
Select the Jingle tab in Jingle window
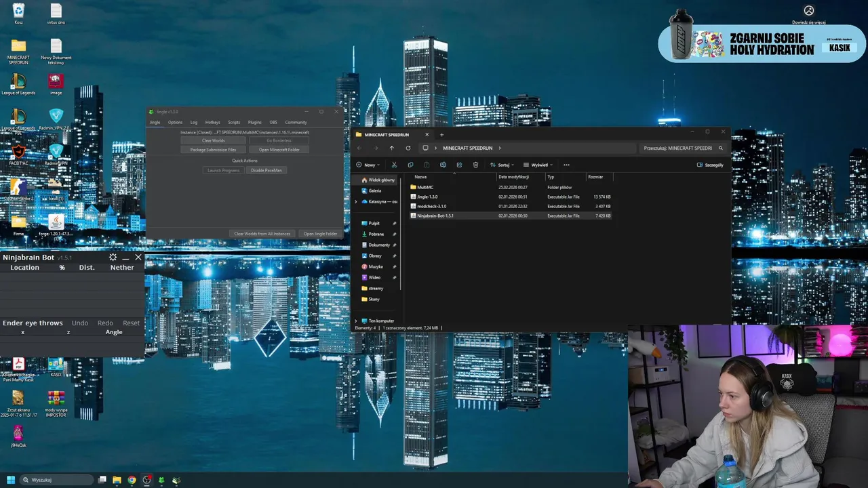(x=155, y=123)
